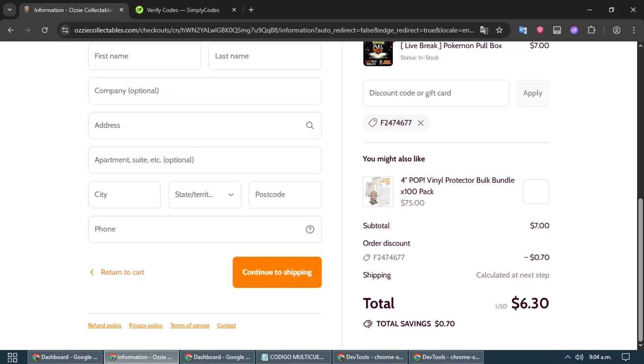Click the volume icon in system tray
Screen dimensions: 644x364
coord(579,357)
